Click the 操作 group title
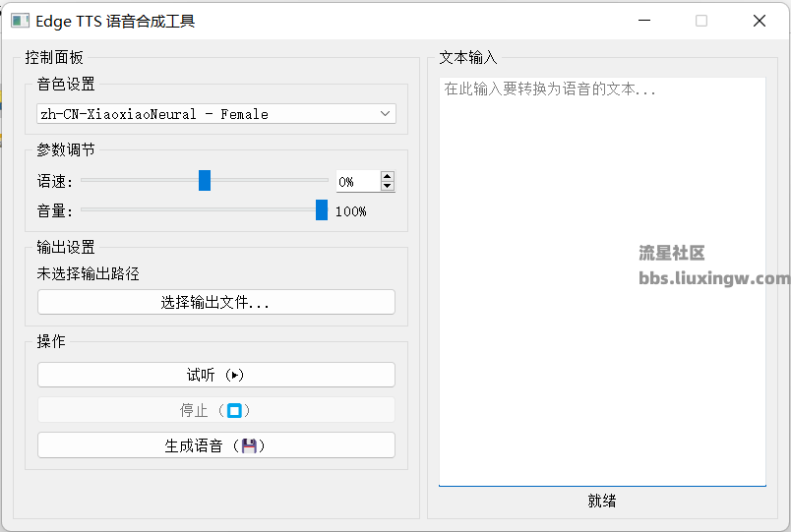 [x=51, y=341]
